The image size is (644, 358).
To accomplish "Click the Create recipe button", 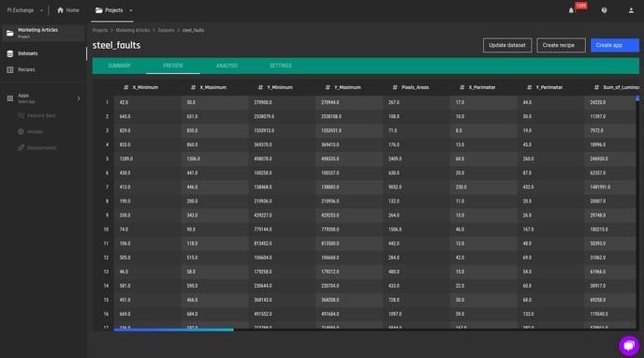I will click(561, 45).
